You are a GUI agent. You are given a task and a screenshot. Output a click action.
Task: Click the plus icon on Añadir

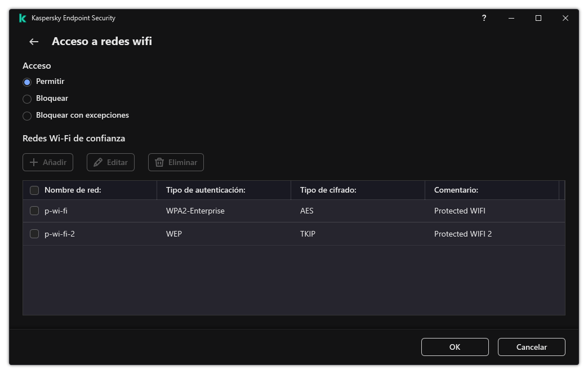coord(34,162)
